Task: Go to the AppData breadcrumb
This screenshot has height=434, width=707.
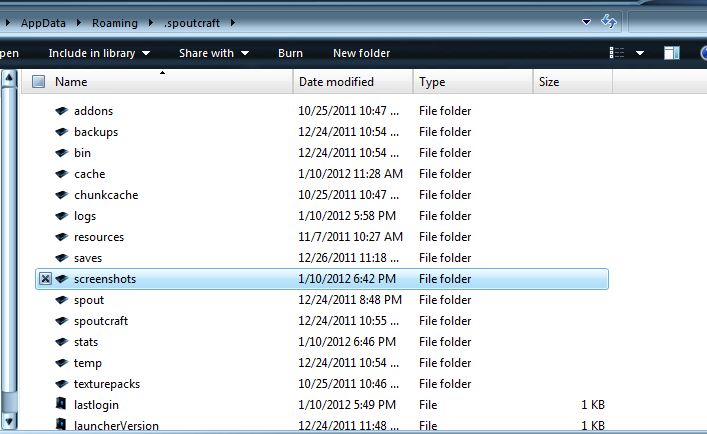Action: click(x=43, y=23)
